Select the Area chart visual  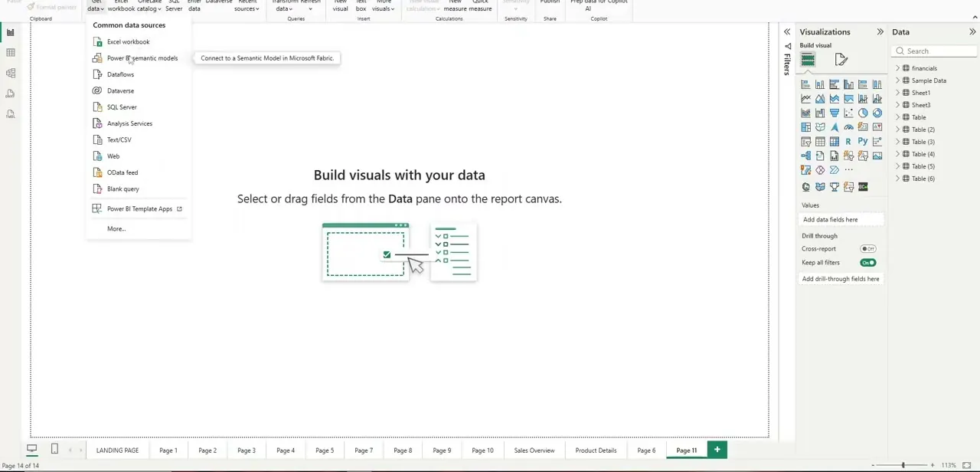(820, 99)
